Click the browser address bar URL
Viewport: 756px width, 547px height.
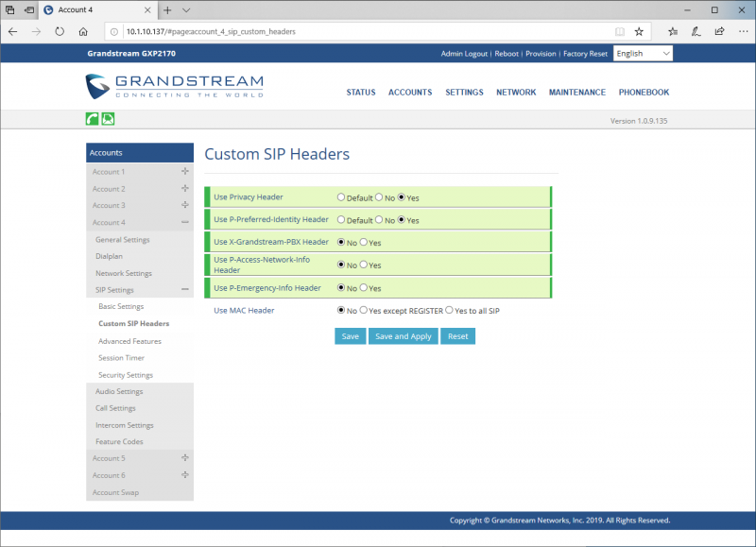[211, 32]
